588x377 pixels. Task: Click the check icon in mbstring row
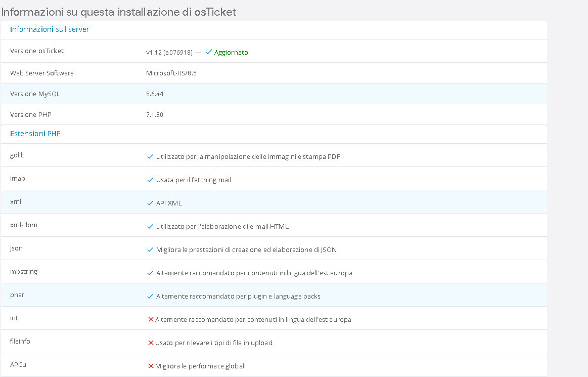[x=150, y=273]
